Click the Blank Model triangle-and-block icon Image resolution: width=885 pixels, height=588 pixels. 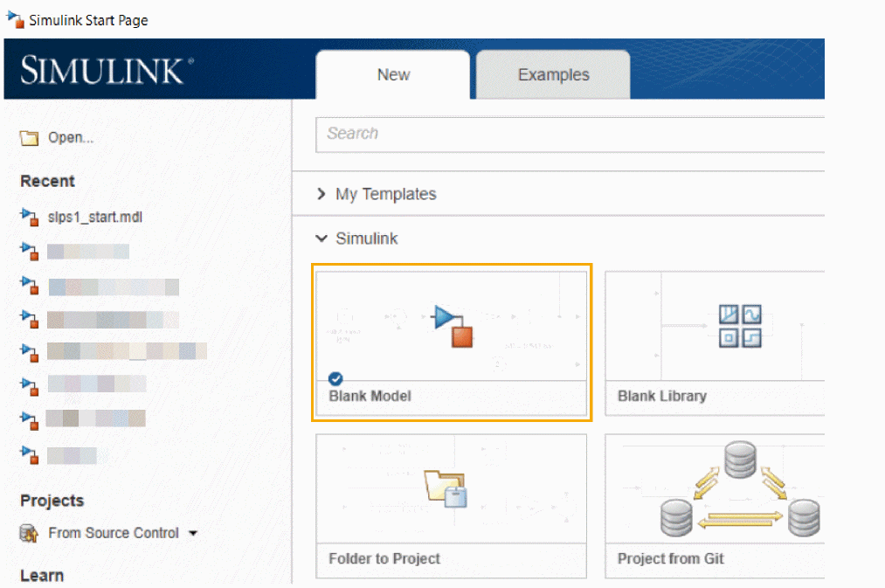(452, 326)
